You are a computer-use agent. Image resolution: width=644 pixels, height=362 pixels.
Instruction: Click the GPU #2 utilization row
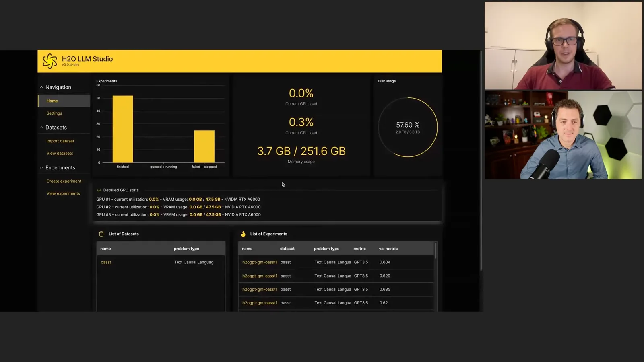178,207
